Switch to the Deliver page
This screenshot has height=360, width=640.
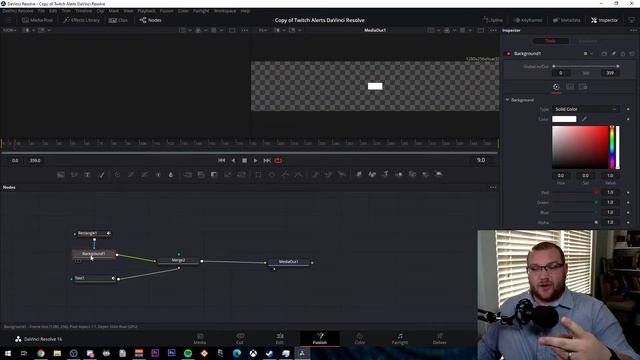tap(440, 338)
